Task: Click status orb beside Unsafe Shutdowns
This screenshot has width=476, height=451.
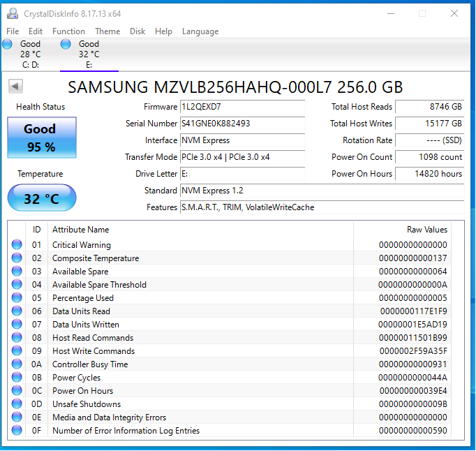Action: click(x=17, y=404)
